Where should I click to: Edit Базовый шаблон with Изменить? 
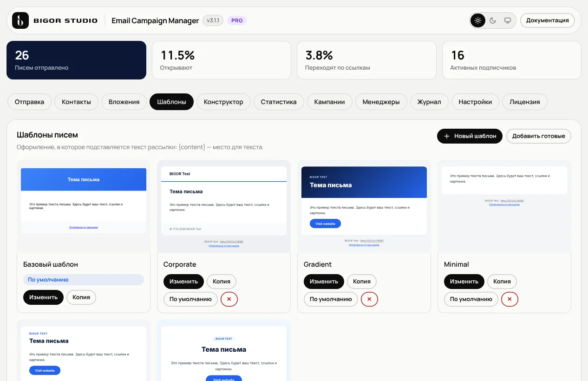point(43,297)
